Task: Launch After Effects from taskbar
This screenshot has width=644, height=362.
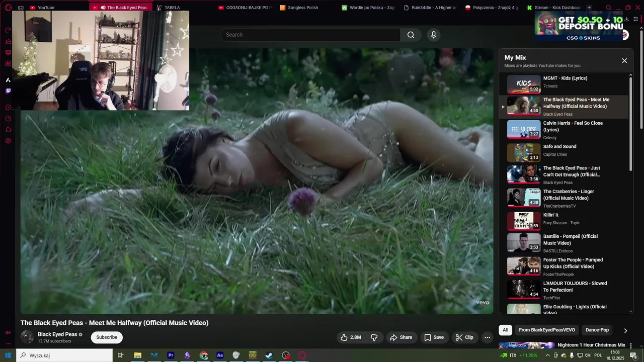Action: 220,355
